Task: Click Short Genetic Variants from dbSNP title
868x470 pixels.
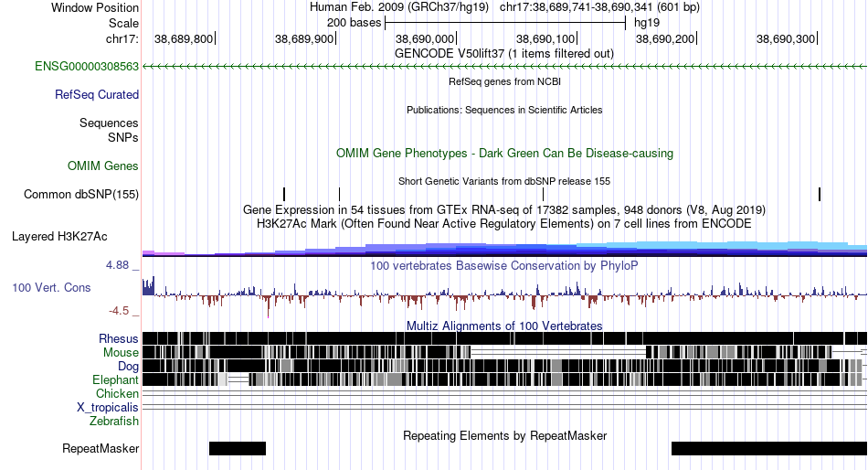Action: 504,181
